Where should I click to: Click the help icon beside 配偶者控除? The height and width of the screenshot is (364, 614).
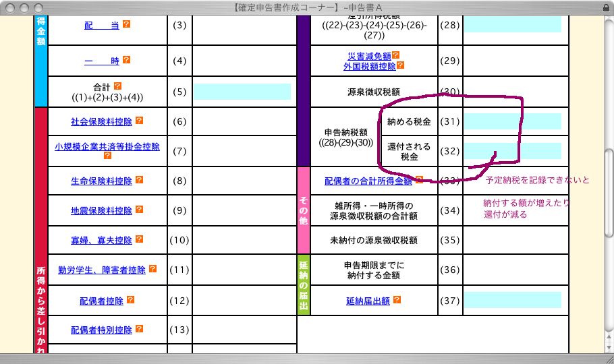click(130, 301)
